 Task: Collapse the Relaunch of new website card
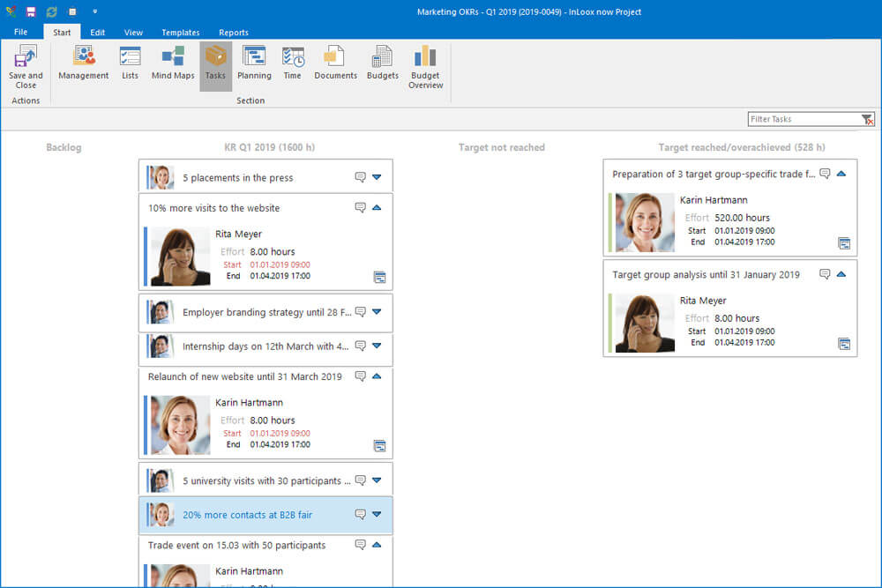(377, 376)
